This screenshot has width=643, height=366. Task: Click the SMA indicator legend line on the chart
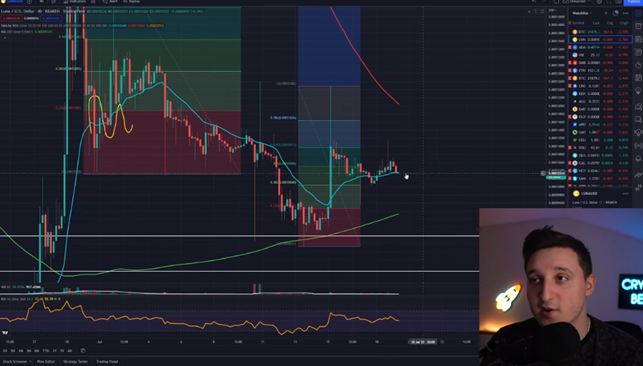coord(82,25)
